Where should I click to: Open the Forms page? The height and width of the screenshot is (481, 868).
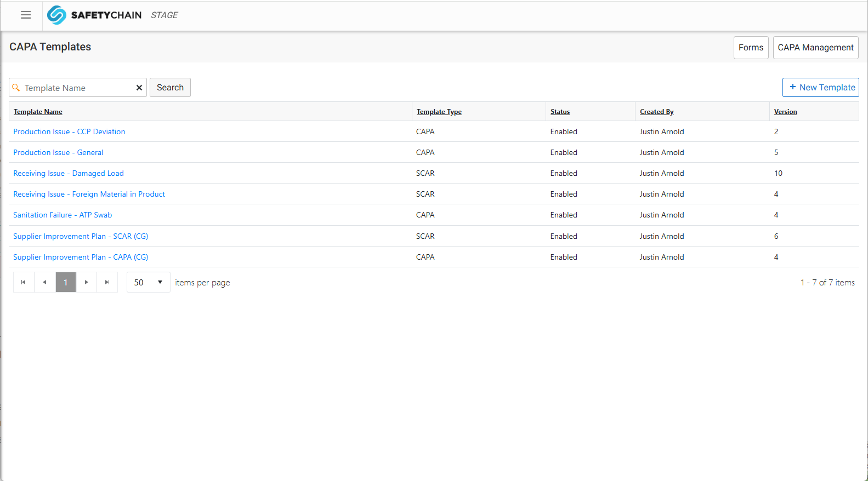(751, 48)
